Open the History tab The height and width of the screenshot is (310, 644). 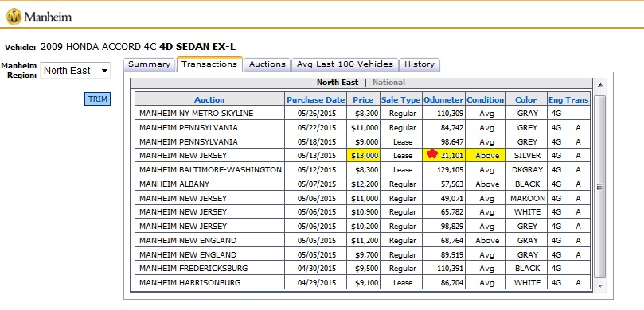pyautogui.click(x=420, y=64)
